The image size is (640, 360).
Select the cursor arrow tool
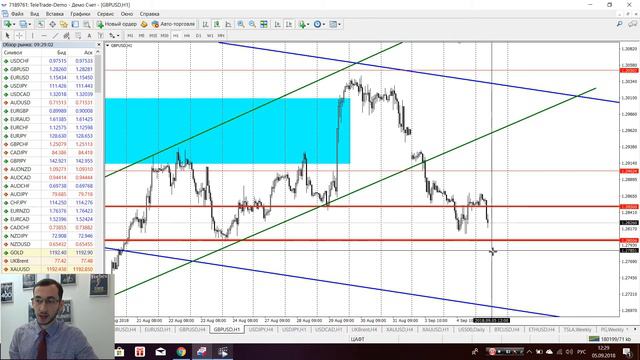[x=7, y=36]
